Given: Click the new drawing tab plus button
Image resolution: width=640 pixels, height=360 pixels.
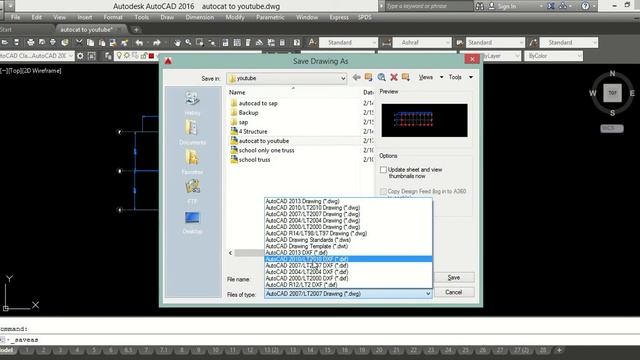Looking at the screenshot, I should [136, 29].
